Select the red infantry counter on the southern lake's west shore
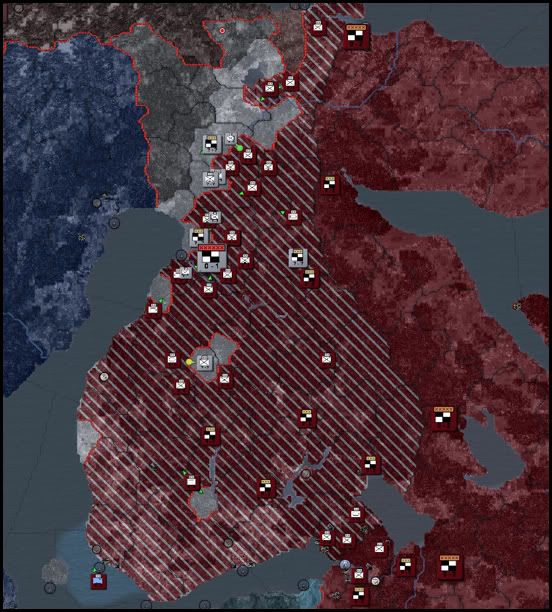Image resolution: width=552 pixels, height=612 pixels. click(x=355, y=513)
